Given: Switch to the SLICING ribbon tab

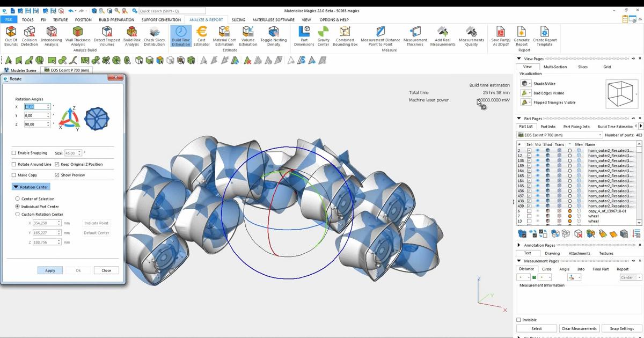Looking at the screenshot, I should click(x=238, y=19).
